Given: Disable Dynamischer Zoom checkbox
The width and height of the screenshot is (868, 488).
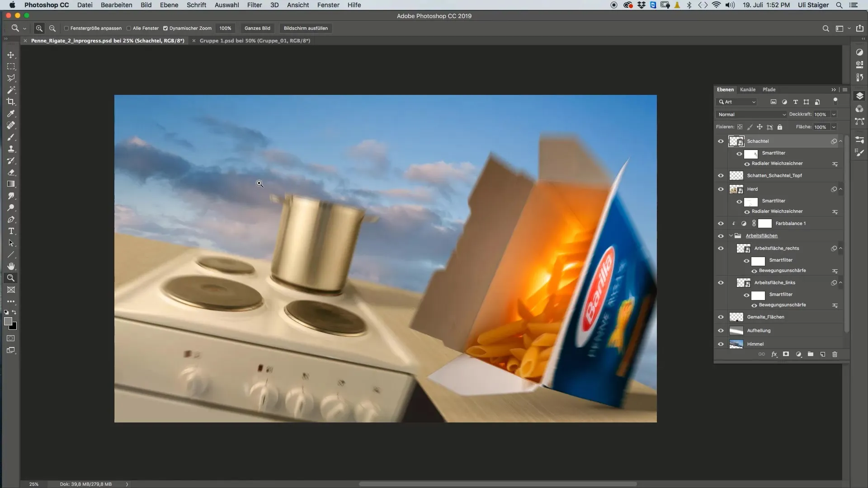Looking at the screenshot, I should pos(165,28).
